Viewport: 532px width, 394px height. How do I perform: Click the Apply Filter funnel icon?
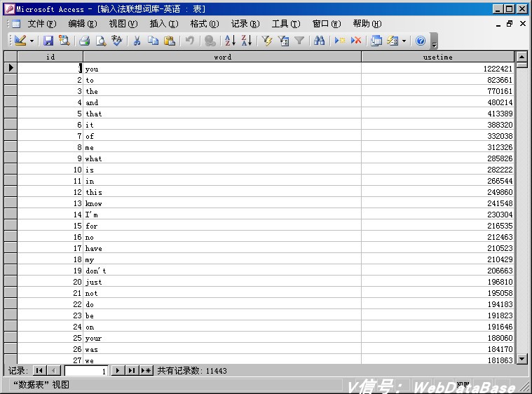299,41
